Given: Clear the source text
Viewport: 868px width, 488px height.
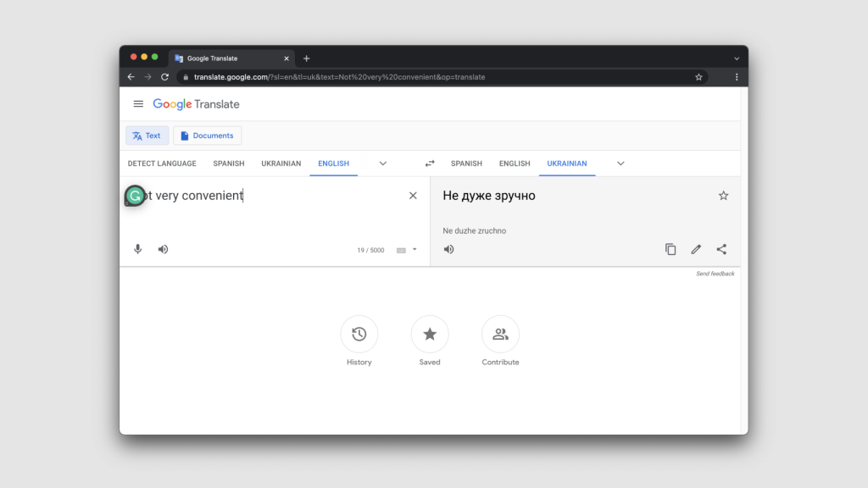Looking at the screenshot, I should (413, 196).
